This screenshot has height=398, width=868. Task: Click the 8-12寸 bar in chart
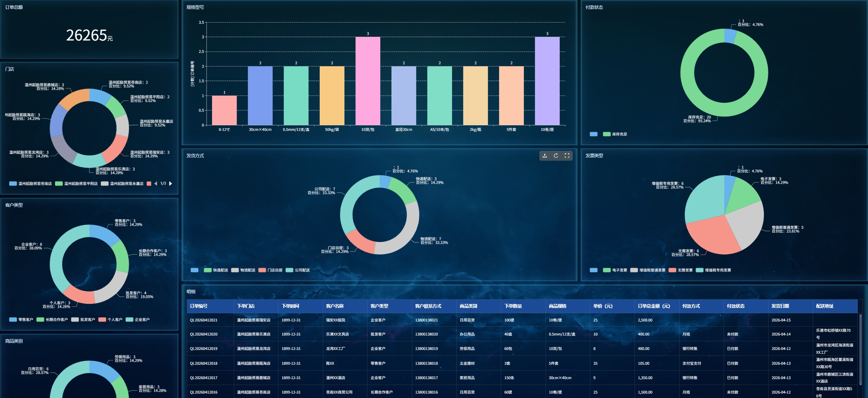[x=224, y=110]
